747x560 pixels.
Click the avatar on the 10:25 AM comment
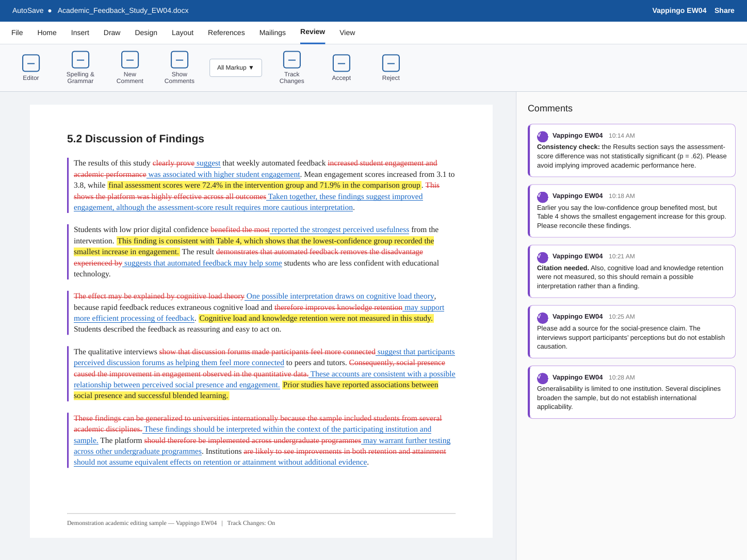543,318
